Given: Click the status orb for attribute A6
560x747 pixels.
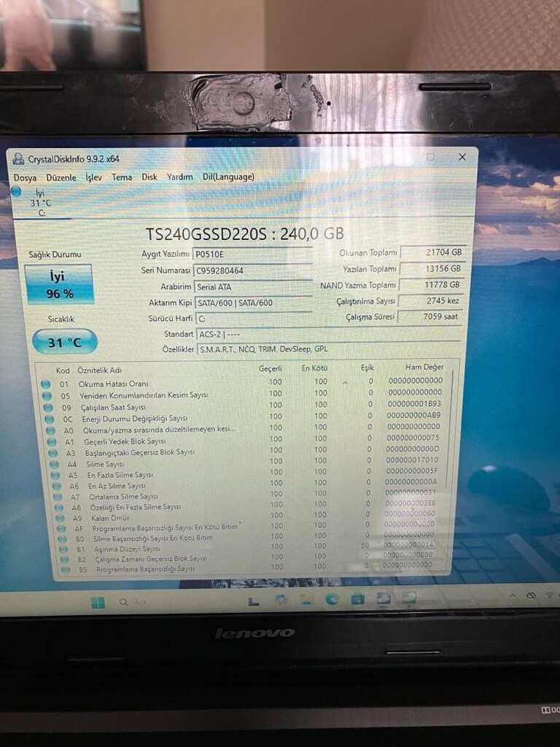Looking at the screenshot, I should coord(57,486).
